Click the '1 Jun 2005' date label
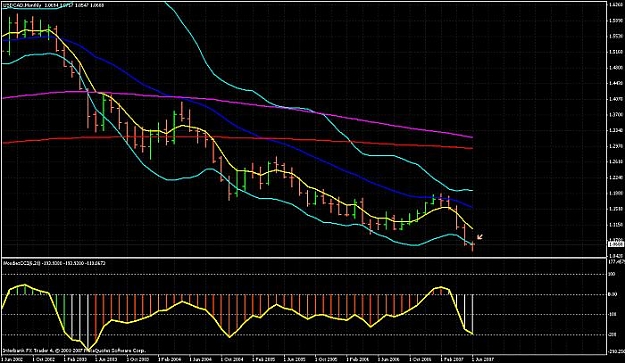The height and width of the screenshot is (363, 625). 295,359
